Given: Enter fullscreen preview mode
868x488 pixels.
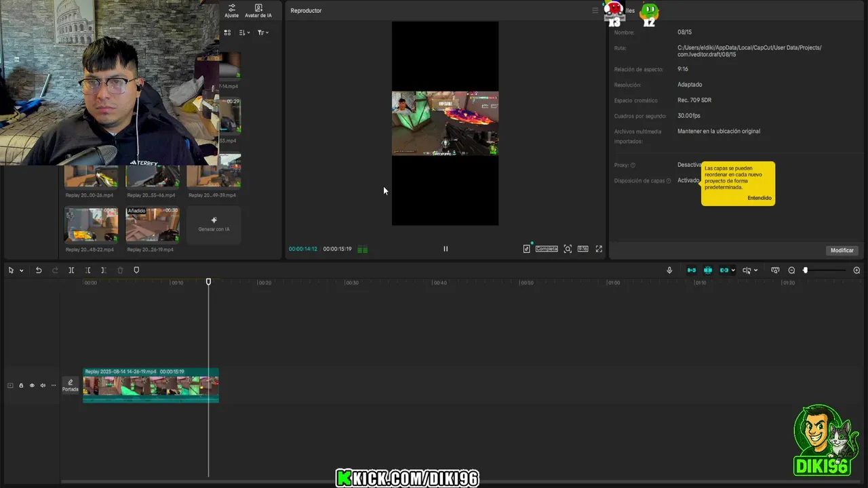Looking at the screenshot, I should pyautogui.click(x=599, y=249).
